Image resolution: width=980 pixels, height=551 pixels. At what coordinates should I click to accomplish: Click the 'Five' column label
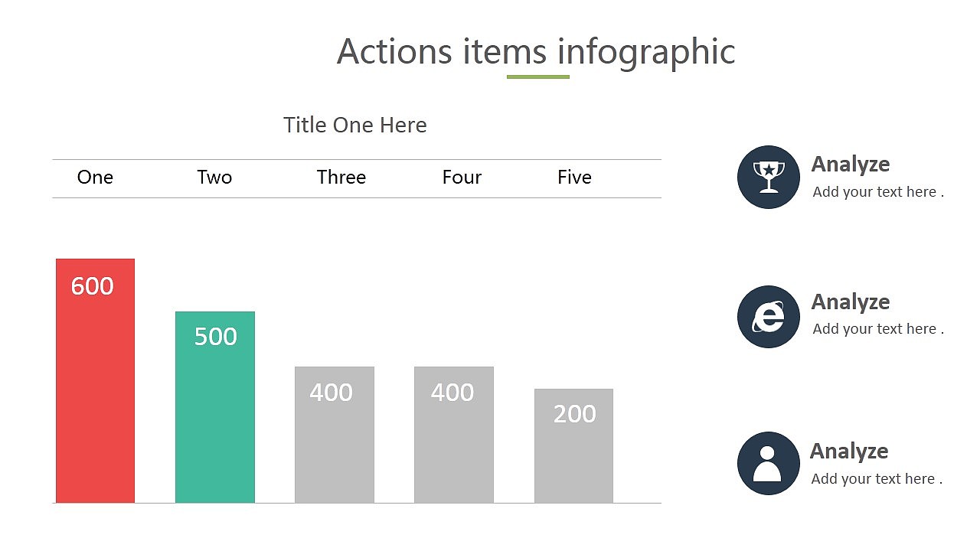pos(574,178)
